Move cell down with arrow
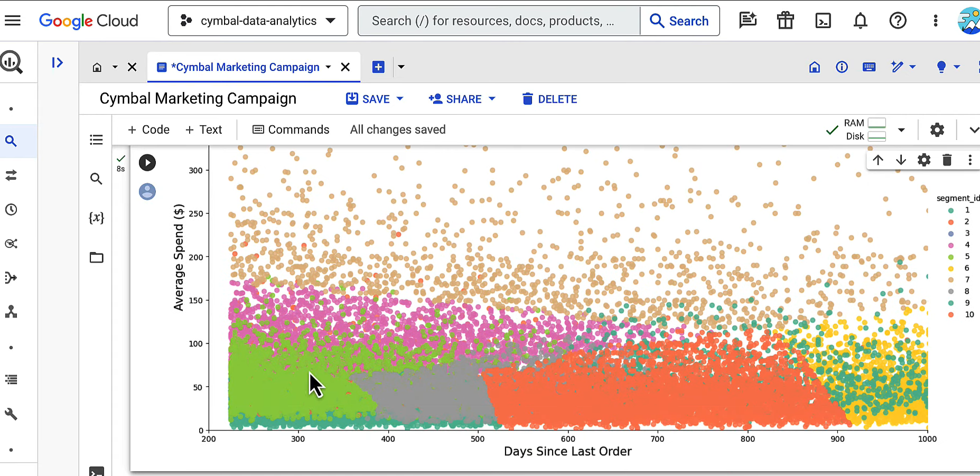 pyautogui.click(x=901, y=160)
